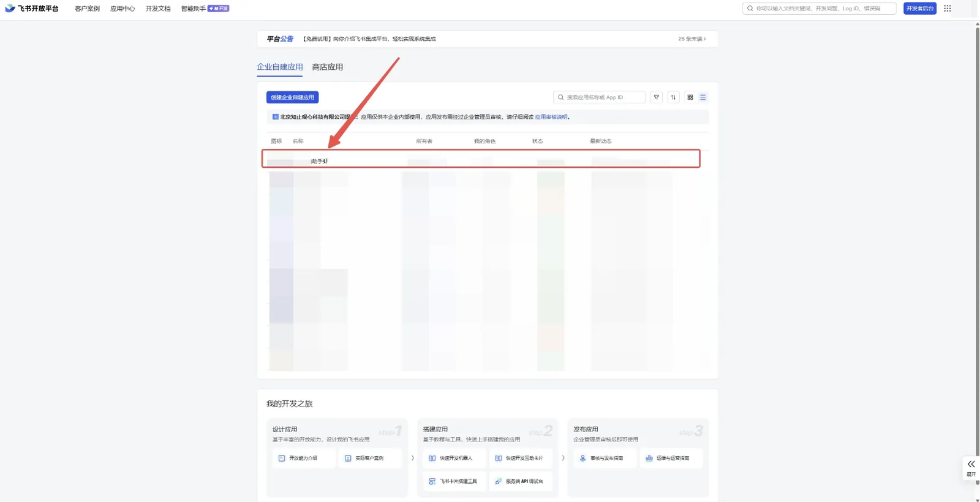Open the 免费试用 announcement link
Viewport: 980px width, 502px height.
point(369,39)
